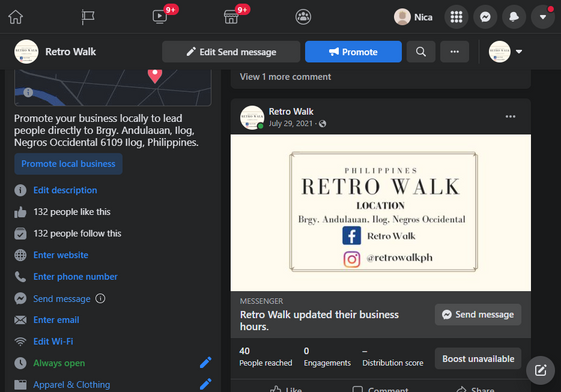Open the Groups icon

pos(303,17)
